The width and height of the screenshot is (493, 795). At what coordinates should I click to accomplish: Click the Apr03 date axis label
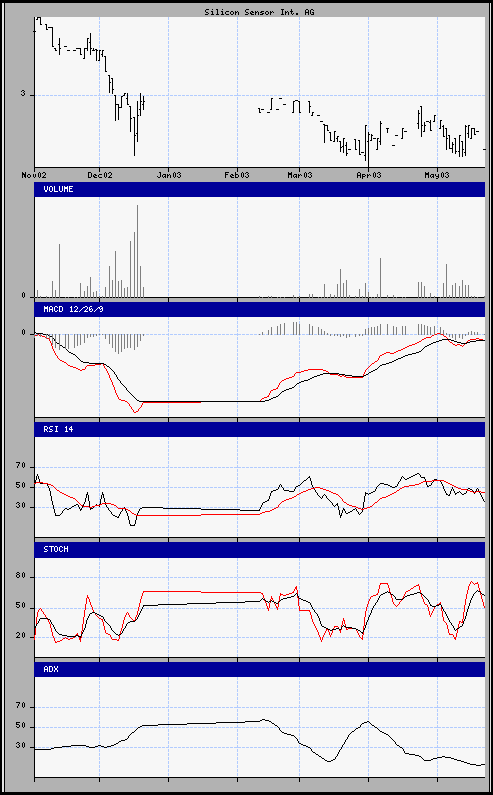pos(369,175)
